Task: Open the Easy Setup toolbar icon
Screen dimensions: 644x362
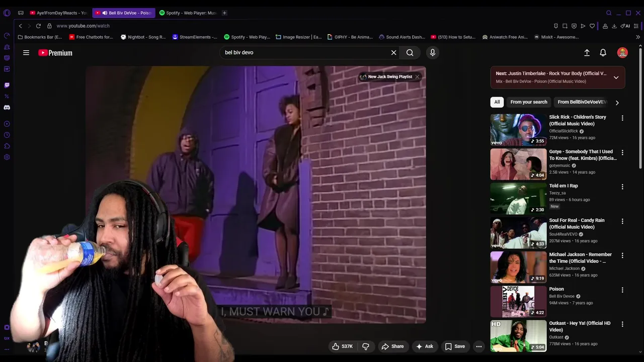Action: coord(636,26)
